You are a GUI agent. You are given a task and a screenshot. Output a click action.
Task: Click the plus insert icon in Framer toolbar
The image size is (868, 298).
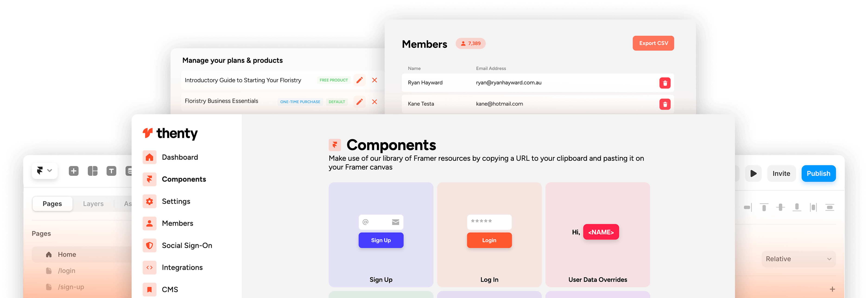pyautogui.click(x=73, y=171)
